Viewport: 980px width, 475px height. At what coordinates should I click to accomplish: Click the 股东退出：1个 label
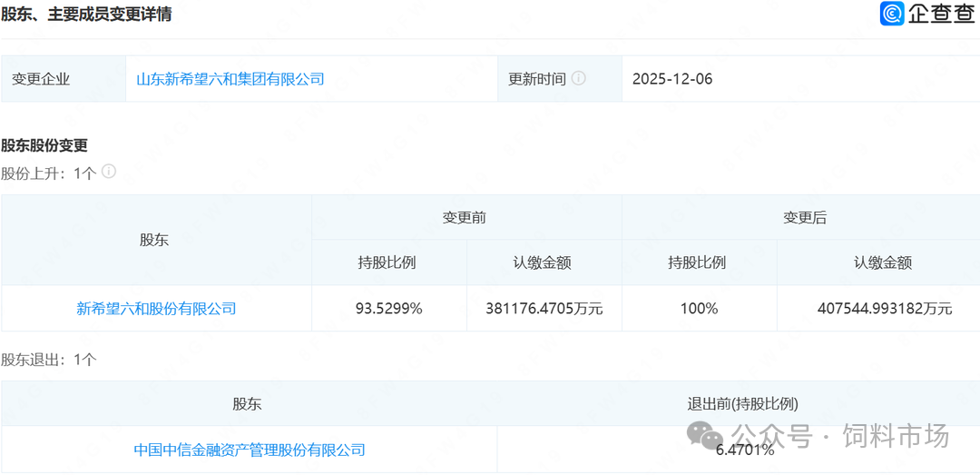[49, 360]
